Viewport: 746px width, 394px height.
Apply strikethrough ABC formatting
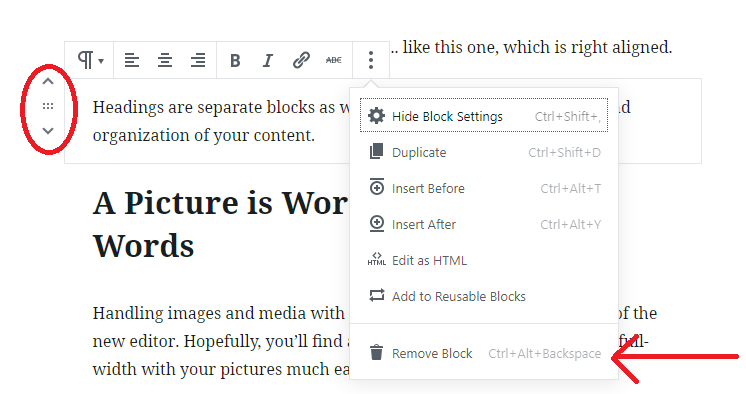click(334, 60)
